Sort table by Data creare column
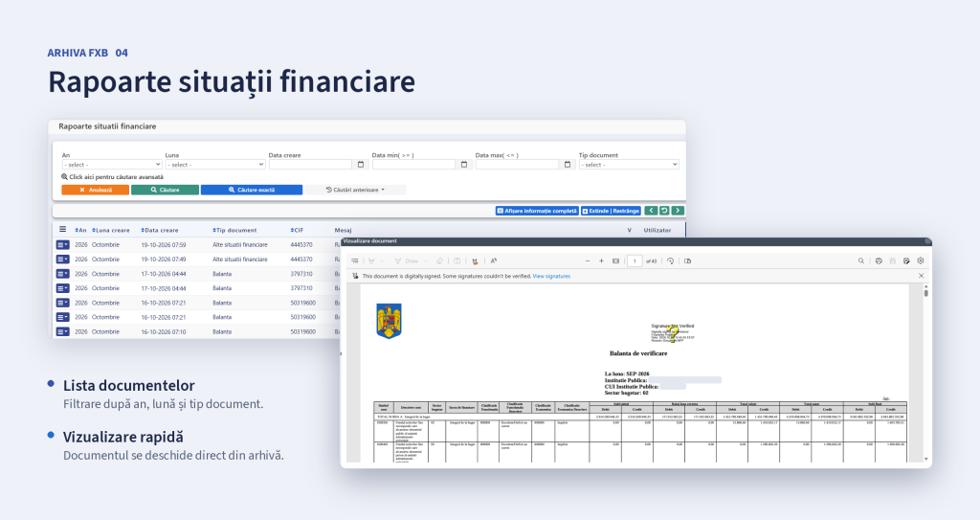The width and height of the screenshot is (980, 520). [160, 230]
